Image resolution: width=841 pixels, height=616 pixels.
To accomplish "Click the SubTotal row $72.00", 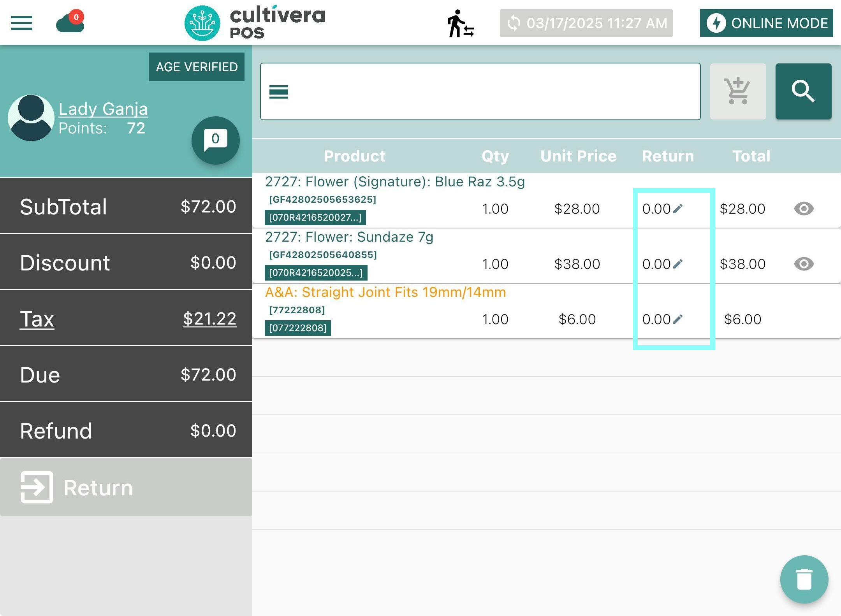I will point(126,206).
